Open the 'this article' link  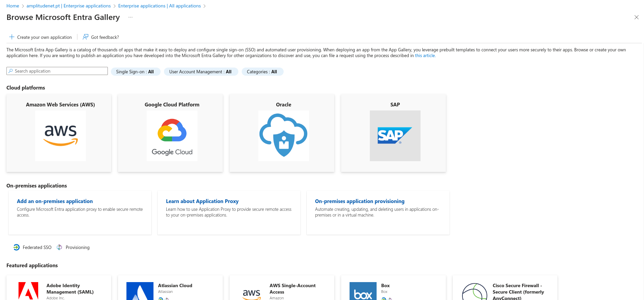point(425,55)
